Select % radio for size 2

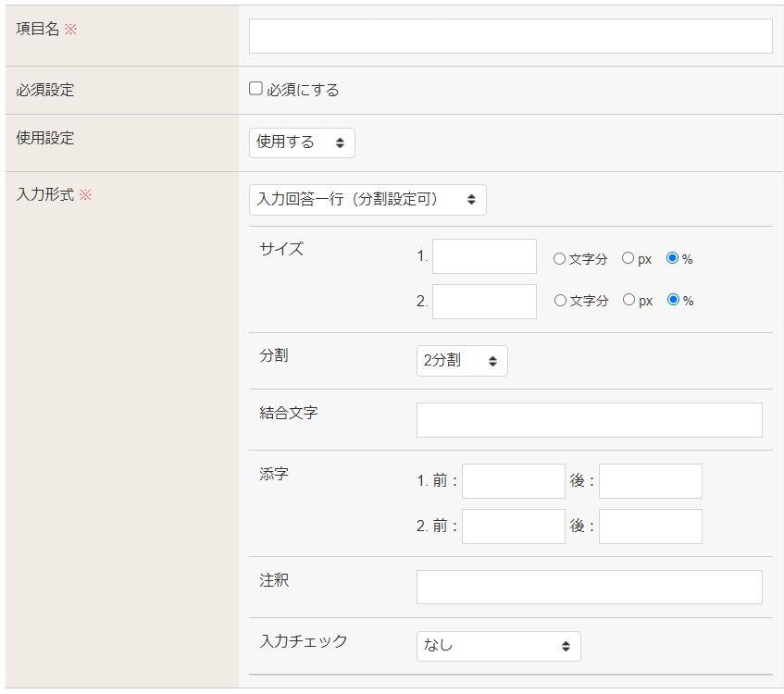673,301
